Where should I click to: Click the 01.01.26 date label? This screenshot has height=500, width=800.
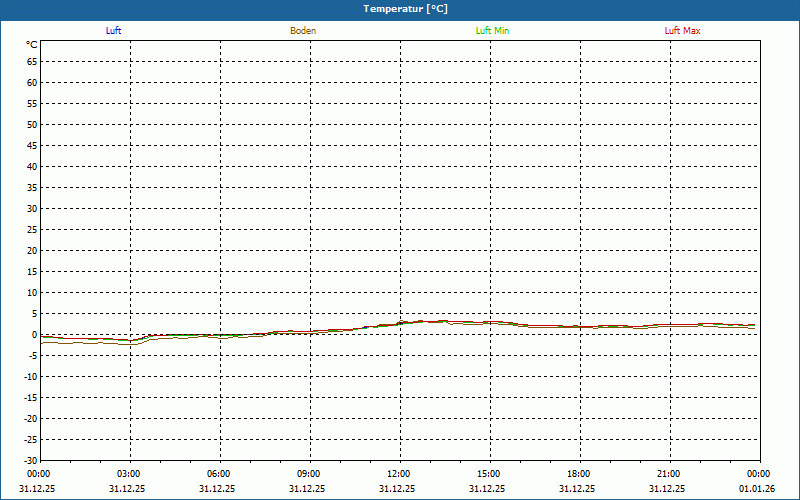click(x=757, y=489)
